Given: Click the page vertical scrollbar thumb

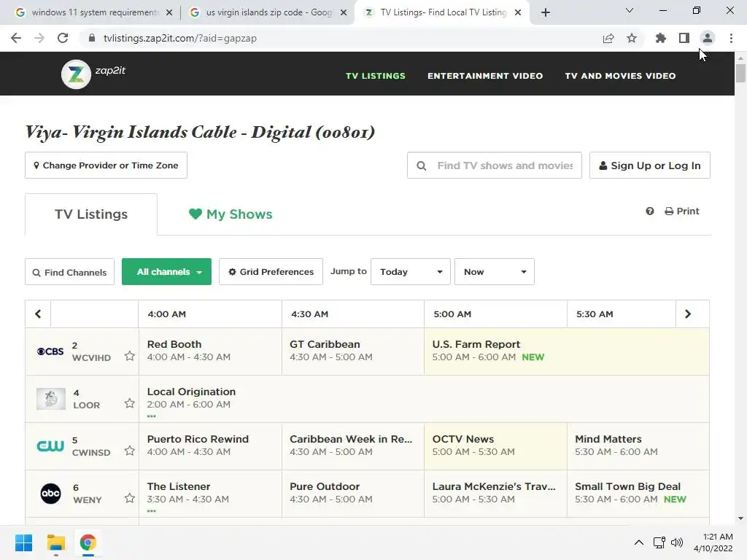Looking at the screenshot, I should pyautogui.click(x=740, y=74).
